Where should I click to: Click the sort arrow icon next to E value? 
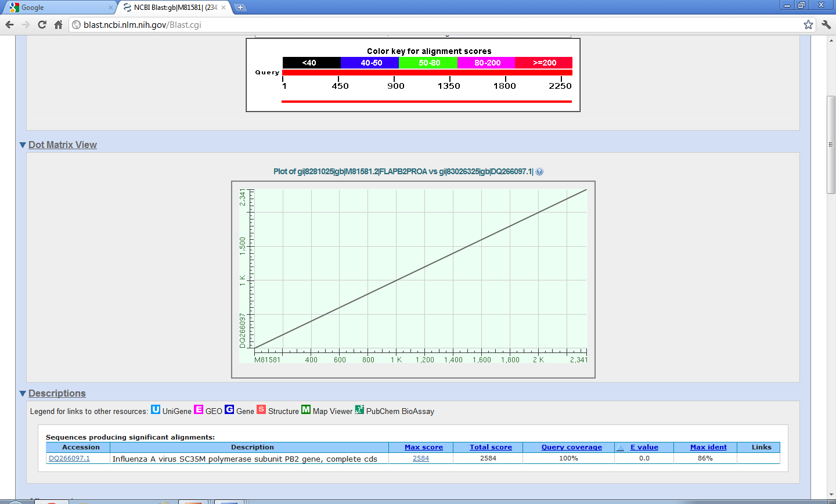620,447
